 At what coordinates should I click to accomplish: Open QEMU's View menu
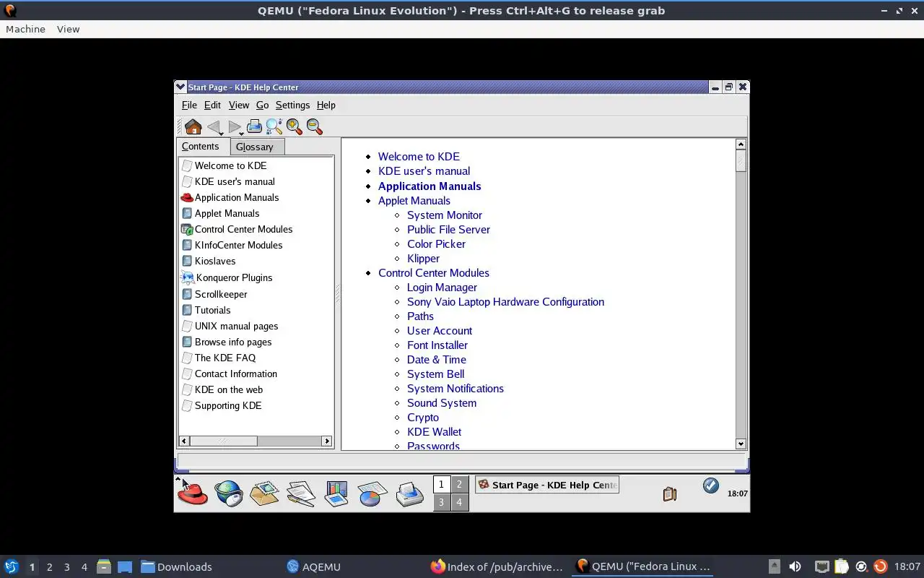point(68,29)
